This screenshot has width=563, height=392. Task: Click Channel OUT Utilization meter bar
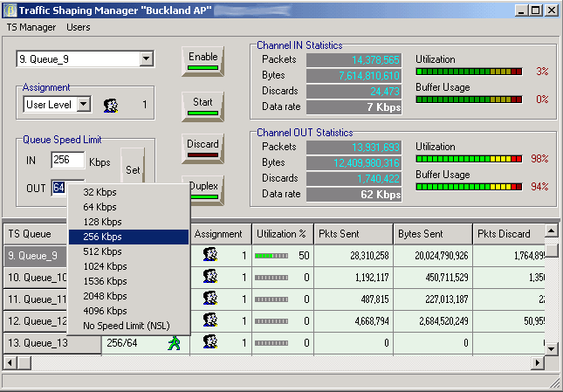click(x=469, y=160)
